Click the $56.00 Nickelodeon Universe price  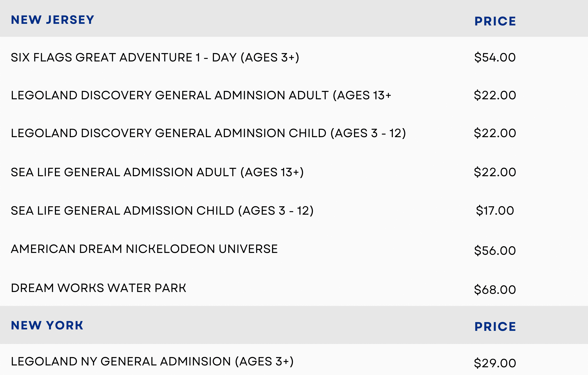coord(495,251)
